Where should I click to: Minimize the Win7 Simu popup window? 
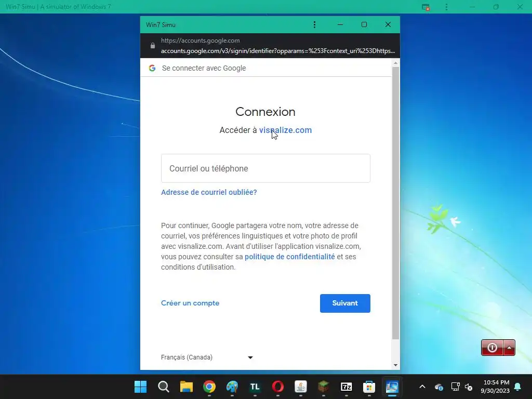point(340,24)
